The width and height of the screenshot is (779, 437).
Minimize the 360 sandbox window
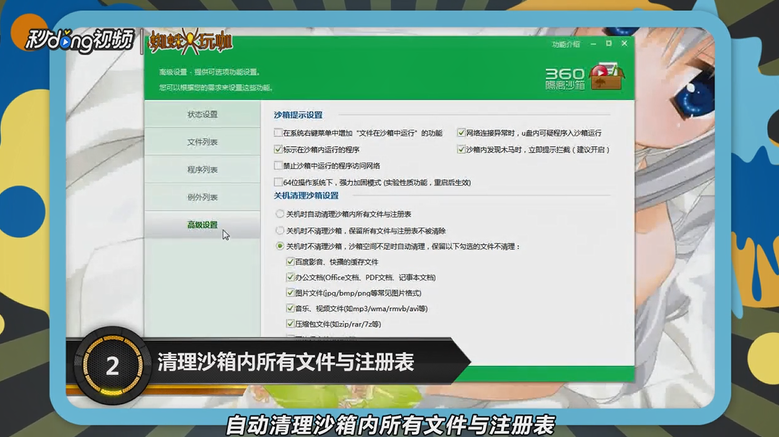coord(593,44)
